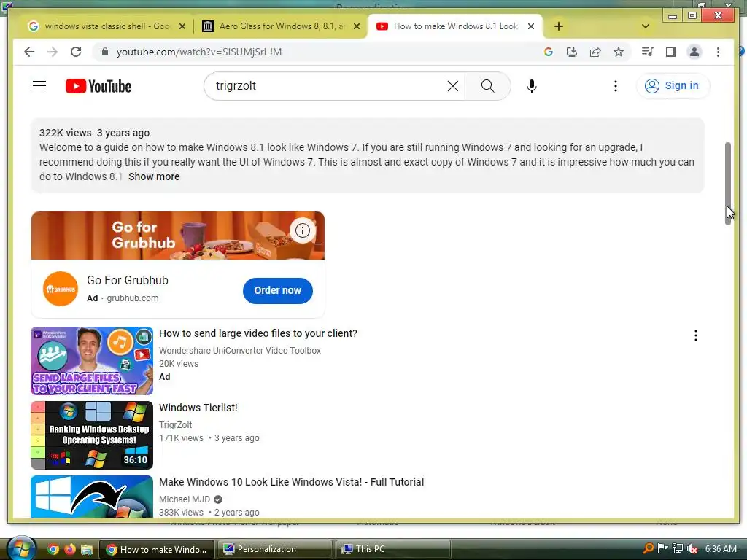Click the network tray icon
This screenshot has width=747, height=560.
pyautogui.click(x=677, y=549)
